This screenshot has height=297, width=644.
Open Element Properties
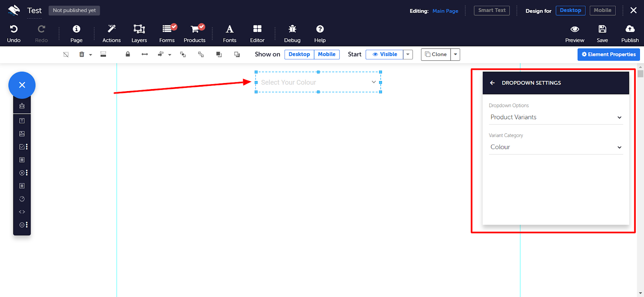(609, 54)
